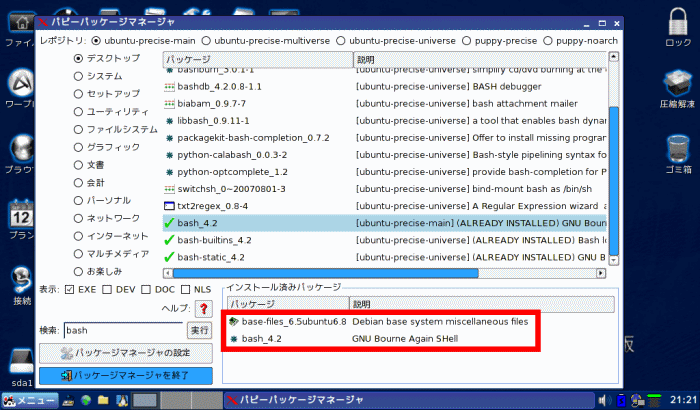This screenshot has height=410, width=700.
Task: Enable the DEV checkbox
Action: [107, 289]
